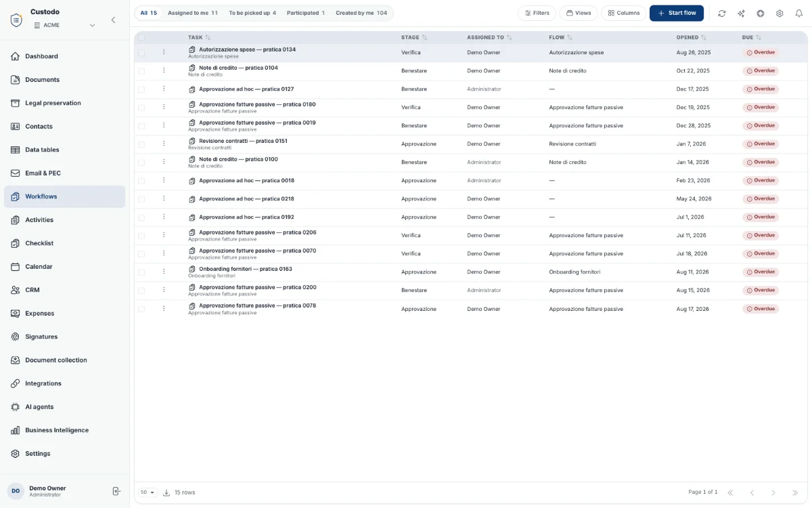
Task: Open the Calendar section
Action: (64, 267)
